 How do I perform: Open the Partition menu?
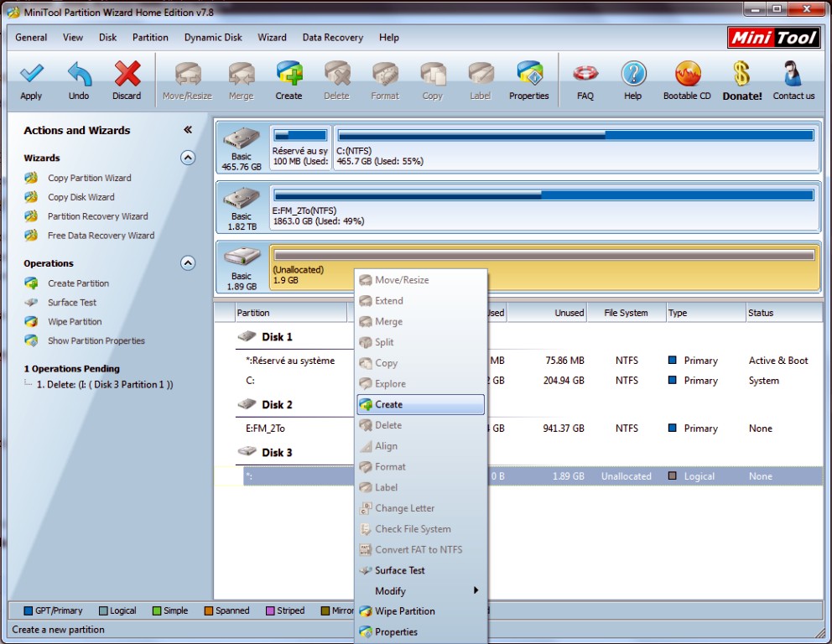(x=150, y=37)
